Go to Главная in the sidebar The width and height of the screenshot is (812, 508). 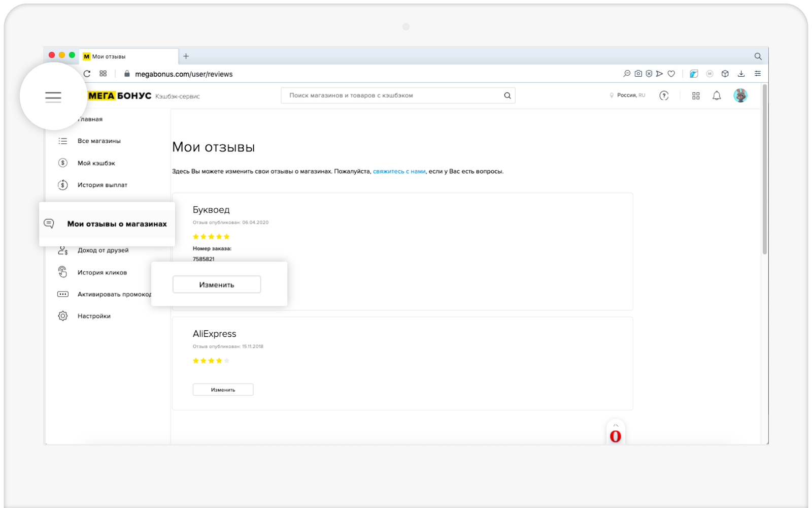pyautogui.click(x=90, y=119)
